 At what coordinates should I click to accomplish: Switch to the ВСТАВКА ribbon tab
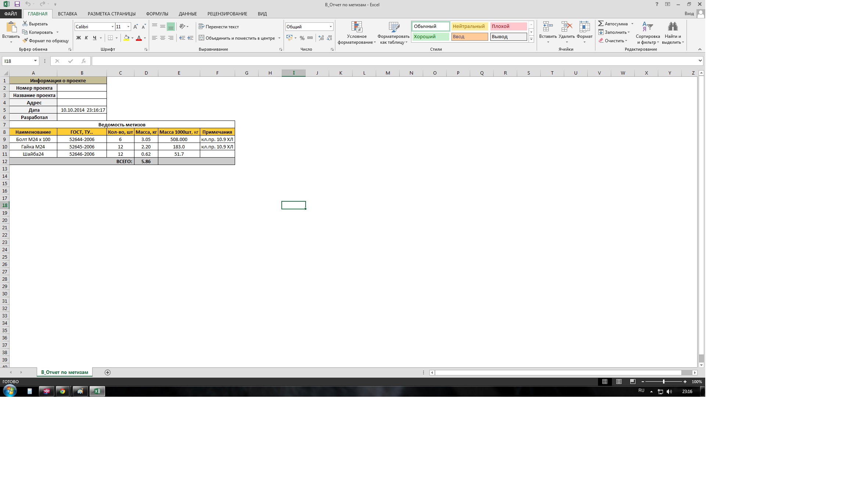click(x=68, y=14)
